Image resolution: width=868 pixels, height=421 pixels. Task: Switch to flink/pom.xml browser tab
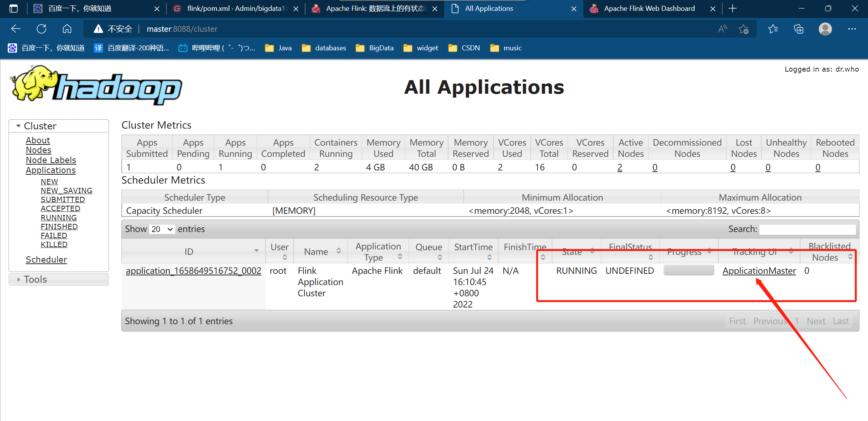[236, 9]
